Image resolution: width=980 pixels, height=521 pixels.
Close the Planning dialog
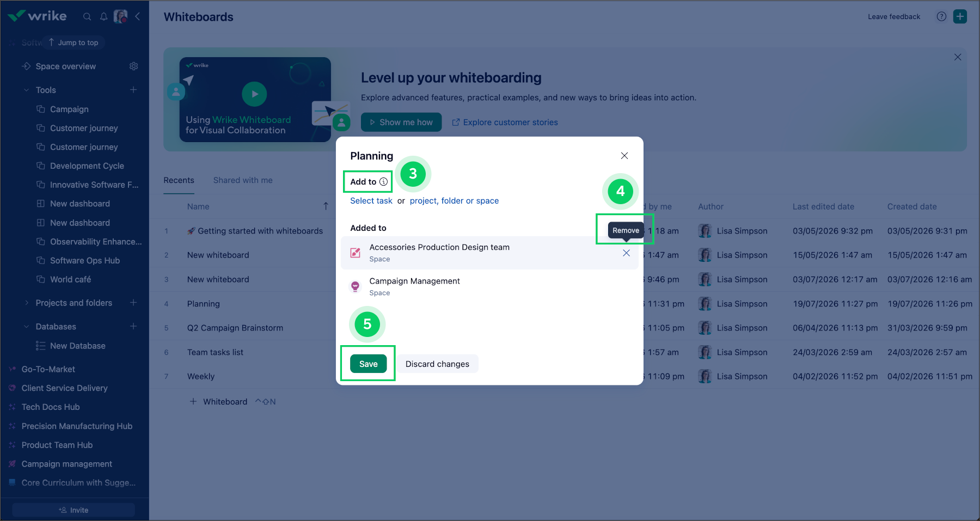(x=624, y=156)
